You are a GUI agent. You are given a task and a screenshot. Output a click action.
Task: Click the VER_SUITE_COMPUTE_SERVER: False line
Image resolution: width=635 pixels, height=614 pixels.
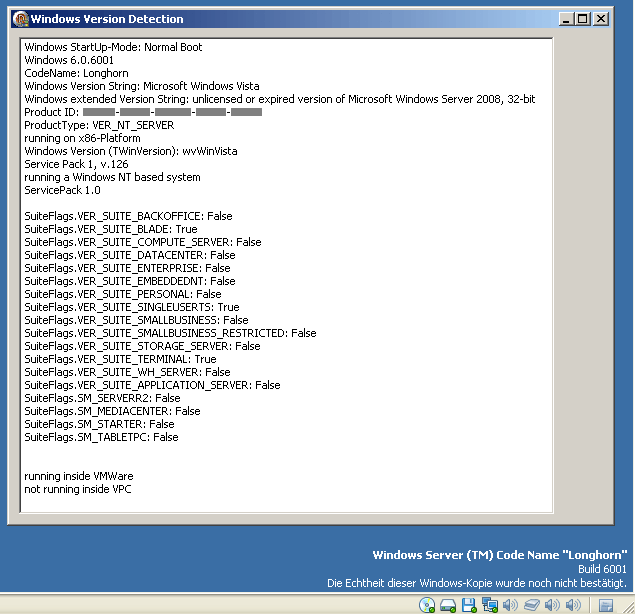point(143,242)
